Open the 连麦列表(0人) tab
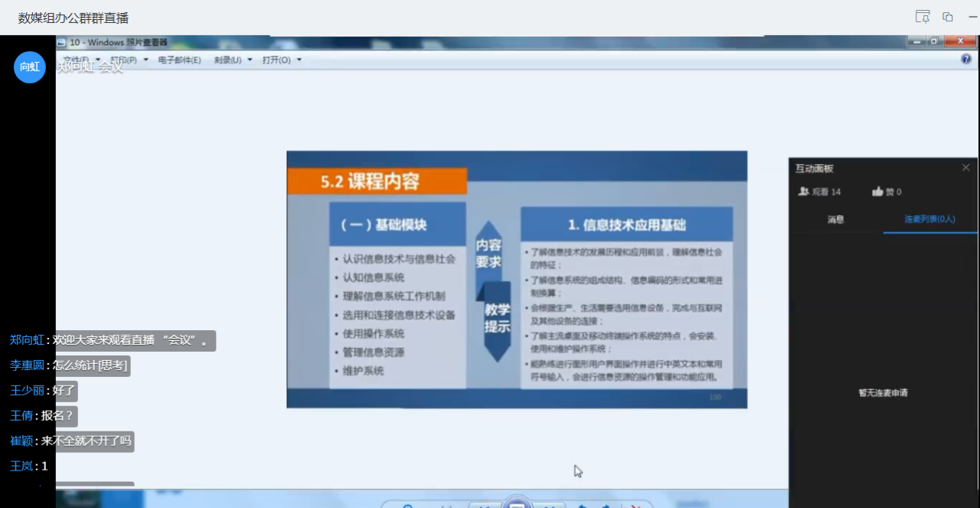 tap(929, 219)
